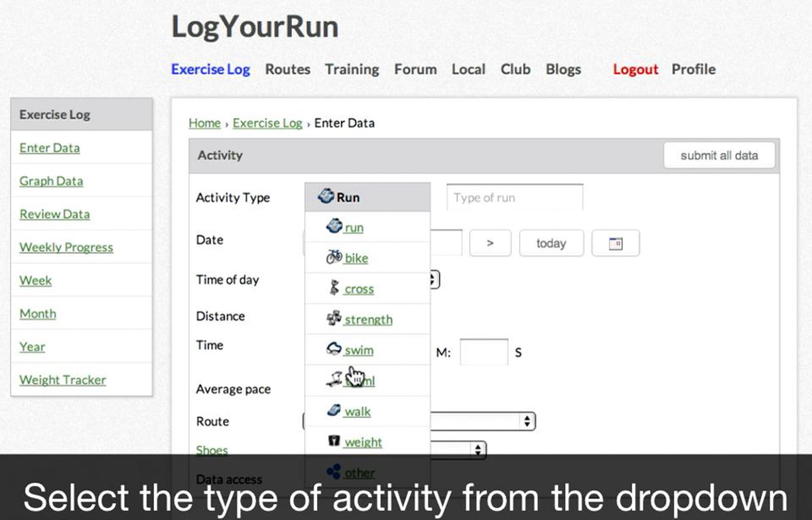This screenshot has height=520, width=812.
Task: Collapse the Activity Type Run dropdown header
Action: 367,197
